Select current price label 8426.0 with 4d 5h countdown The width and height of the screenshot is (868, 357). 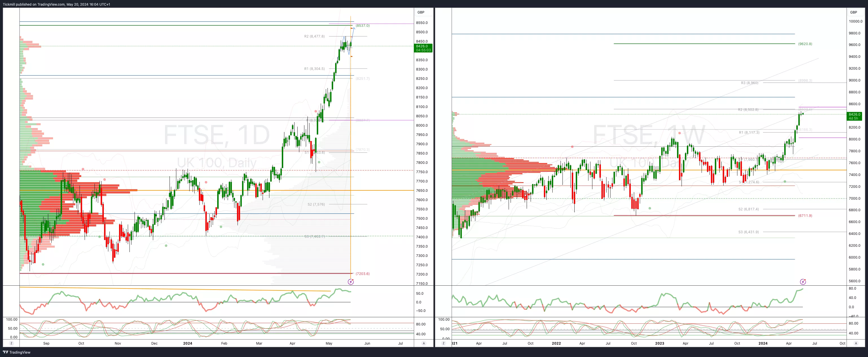coord(854,116)
